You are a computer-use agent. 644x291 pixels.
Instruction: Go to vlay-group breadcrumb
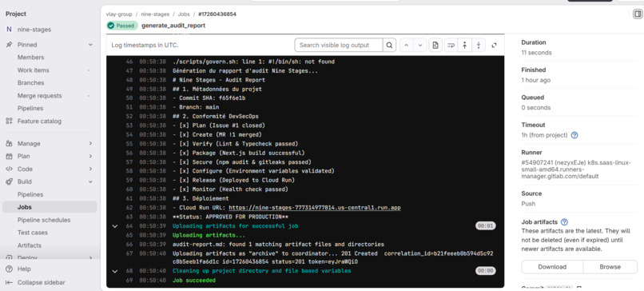coord(119,14)
